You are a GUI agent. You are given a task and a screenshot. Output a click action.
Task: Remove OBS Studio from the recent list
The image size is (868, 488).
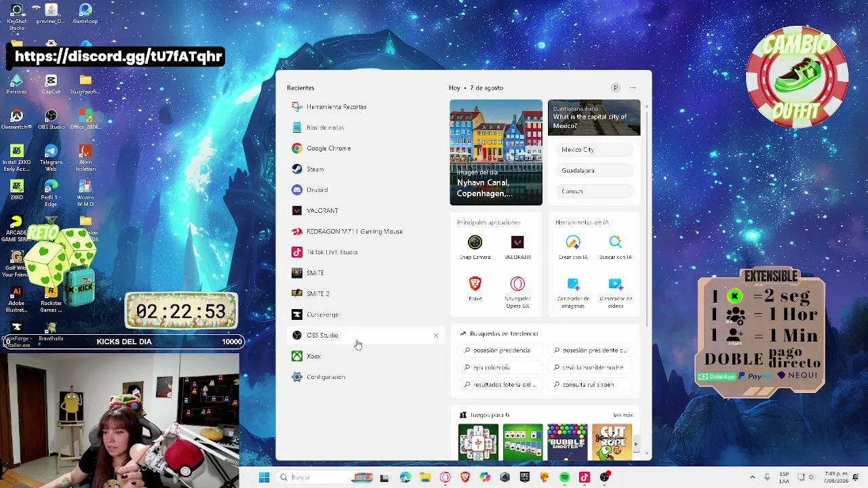pos(436,335)
